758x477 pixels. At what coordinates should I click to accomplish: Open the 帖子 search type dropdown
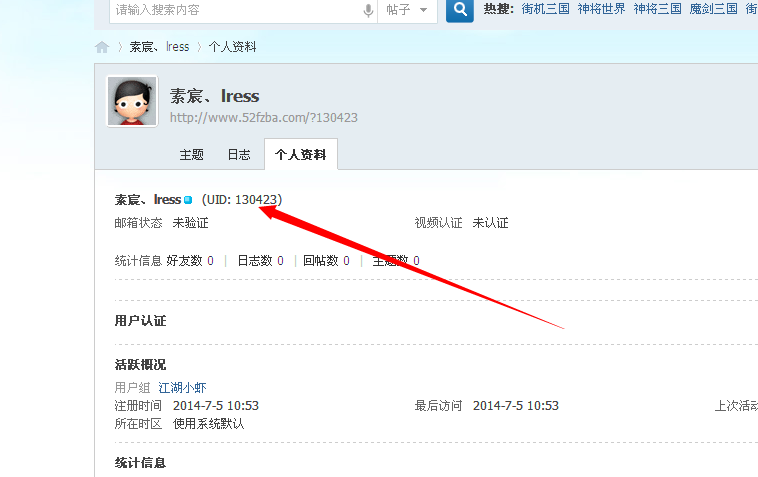[x=408, y=10]
